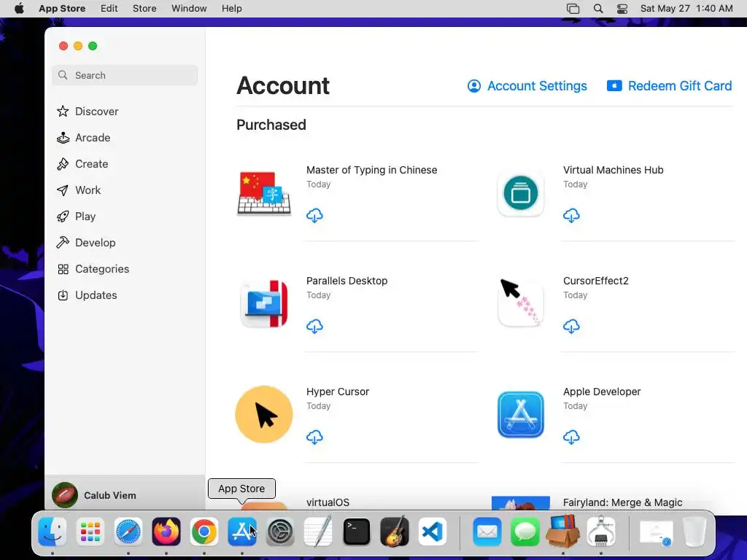747x560 pixels.
Task: Select the Hyper Cursor title
Action: [337, 392]
